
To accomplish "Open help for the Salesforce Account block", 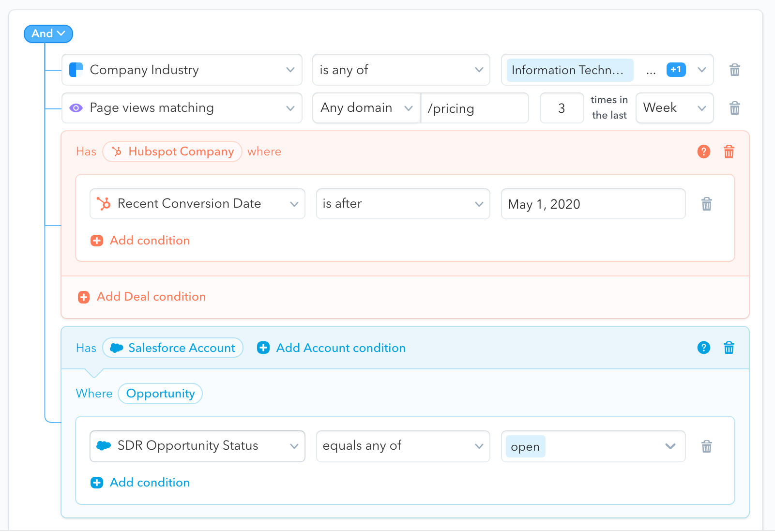I will [x=703, y=348].
